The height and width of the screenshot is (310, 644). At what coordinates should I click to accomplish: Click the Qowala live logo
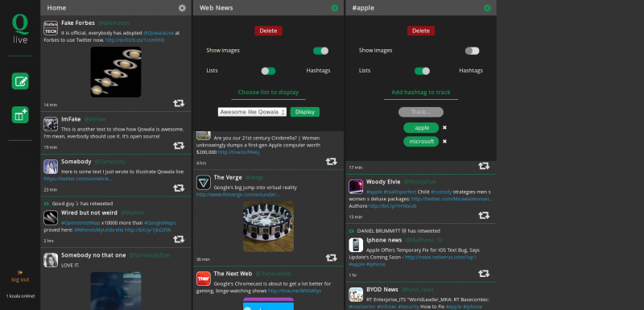tap(20, 29)
